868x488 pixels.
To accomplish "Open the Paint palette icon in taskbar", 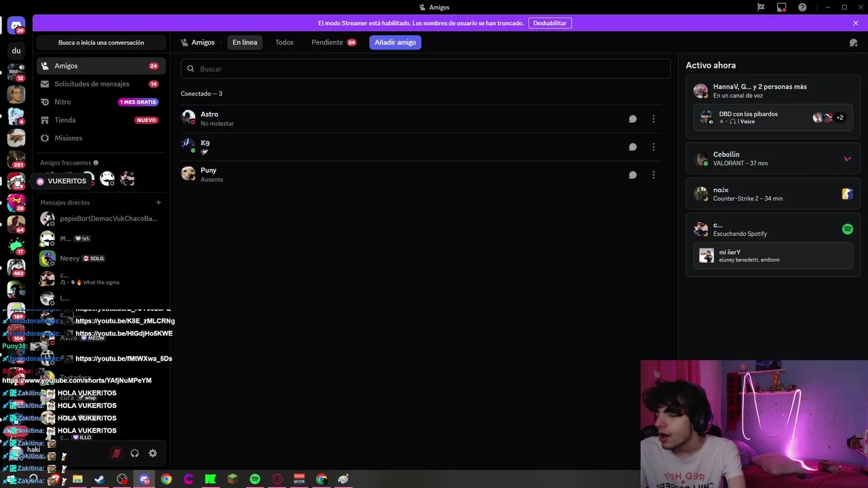I will pos(343,479).
